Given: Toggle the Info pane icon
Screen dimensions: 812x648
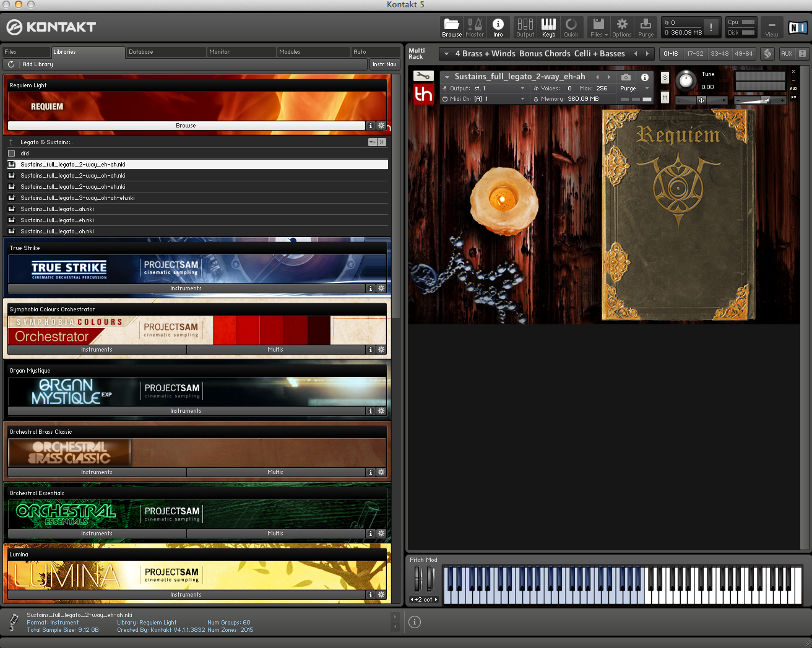Looking at the screenshot, I should point(498,27).
